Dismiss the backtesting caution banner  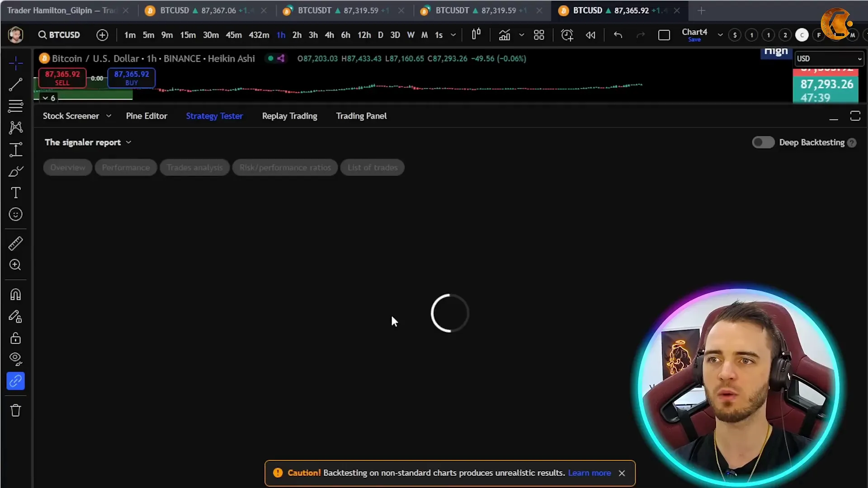tap(622, 473)
